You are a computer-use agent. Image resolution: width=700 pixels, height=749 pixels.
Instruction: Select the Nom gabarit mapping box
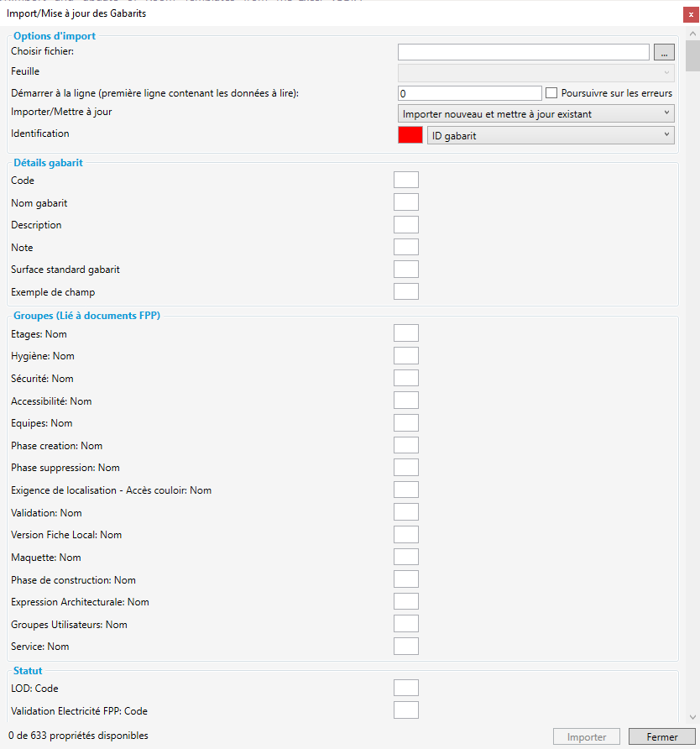click(406, 202)
